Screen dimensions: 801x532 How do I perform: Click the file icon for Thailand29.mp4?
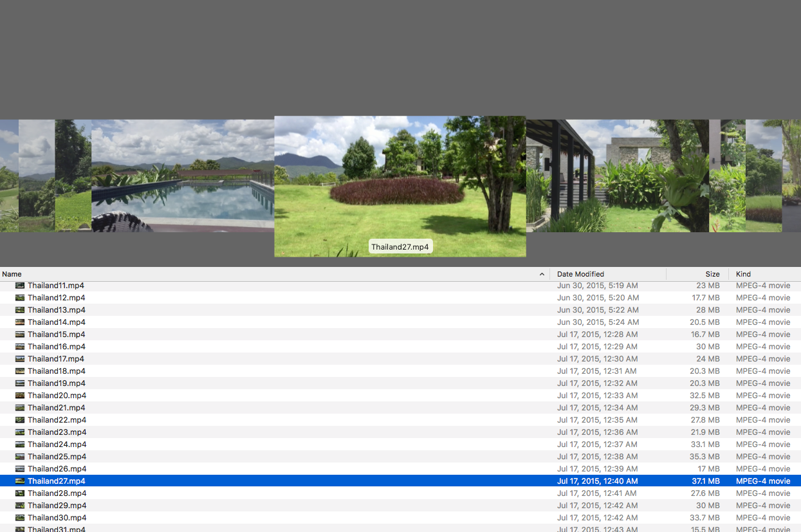[20, 506]
